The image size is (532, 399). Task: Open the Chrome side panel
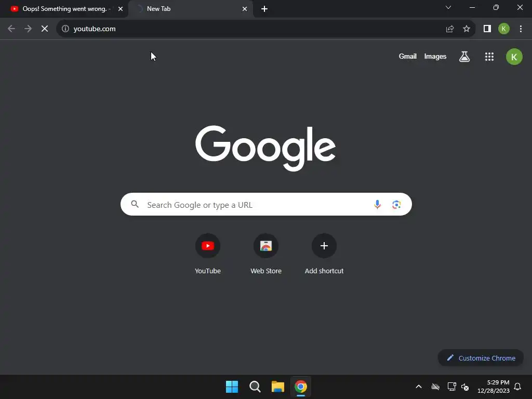tap(487, 29)
